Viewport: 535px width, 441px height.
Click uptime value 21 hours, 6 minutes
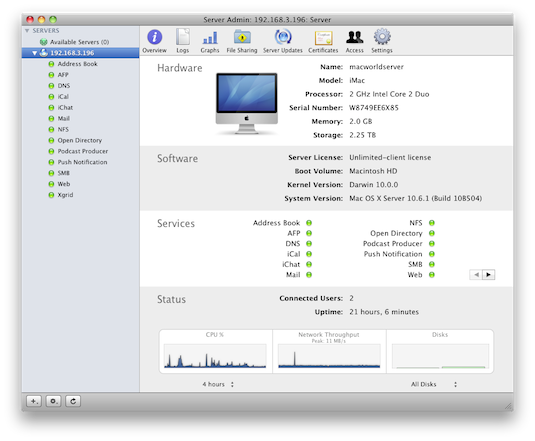(384, 312)
